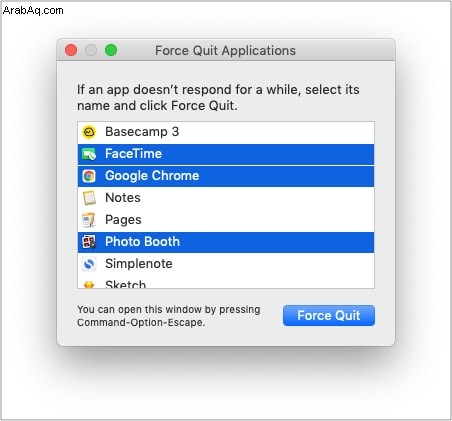
Task: Click the Notes app icon
Action: click(89, 198)
